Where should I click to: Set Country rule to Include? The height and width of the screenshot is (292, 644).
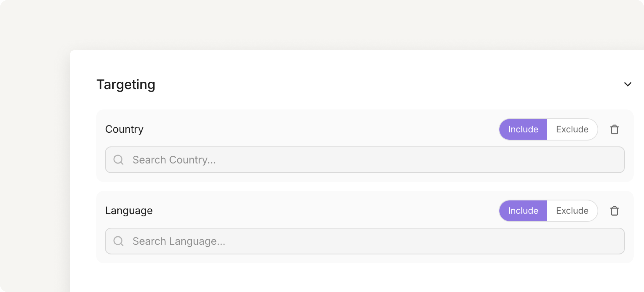(x=523, y=129)
